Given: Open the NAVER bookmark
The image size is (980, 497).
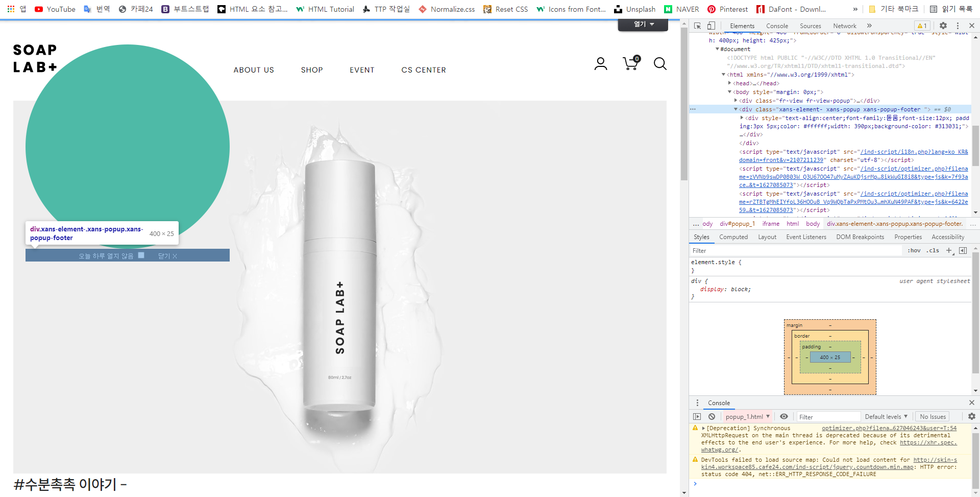Looking at the screenshot, I should pos(681,9).
